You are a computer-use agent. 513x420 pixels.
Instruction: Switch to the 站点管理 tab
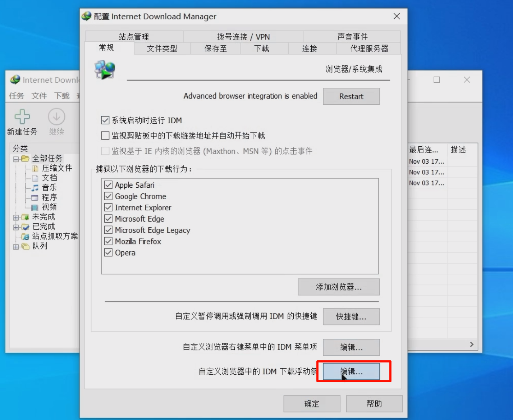134,37
